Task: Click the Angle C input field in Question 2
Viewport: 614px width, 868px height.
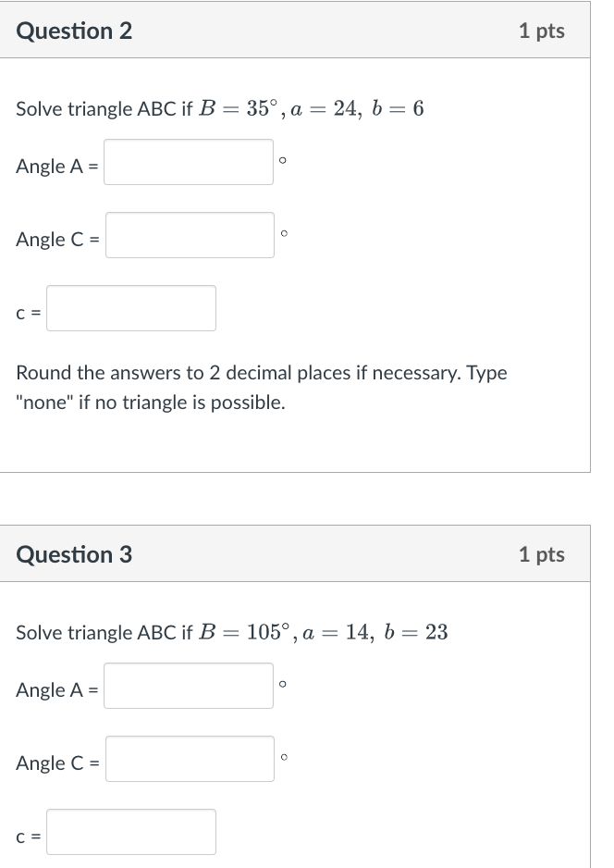Action: (x=190, y=235)
